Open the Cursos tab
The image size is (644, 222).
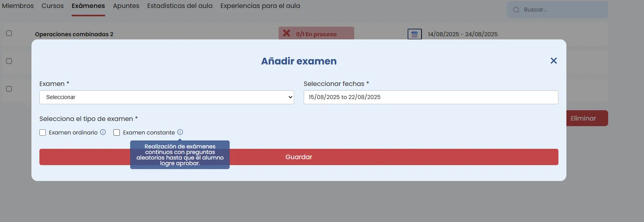coord(53,6)
